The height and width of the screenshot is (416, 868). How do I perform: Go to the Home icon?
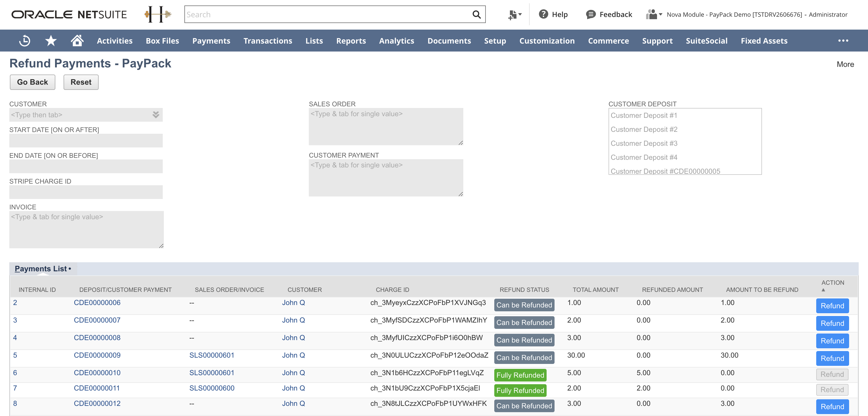[77, 41]
